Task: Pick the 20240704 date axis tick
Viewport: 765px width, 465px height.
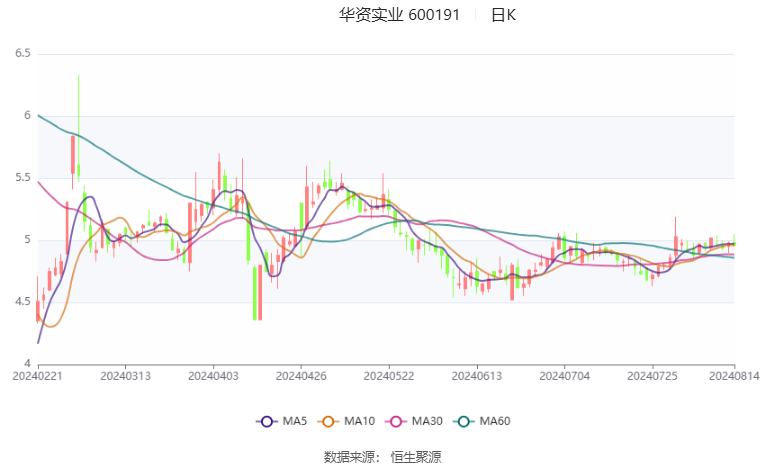Action: pyautogui.click(x=563, y=376)
